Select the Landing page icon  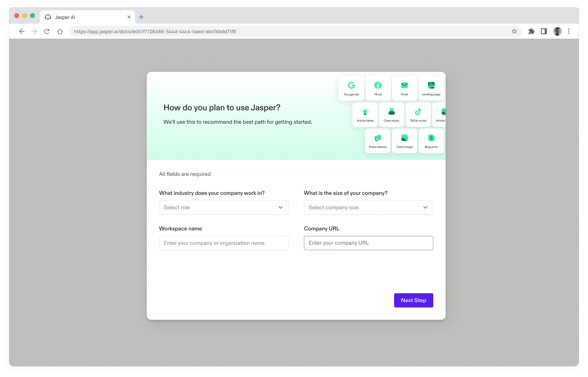point(431,88)
